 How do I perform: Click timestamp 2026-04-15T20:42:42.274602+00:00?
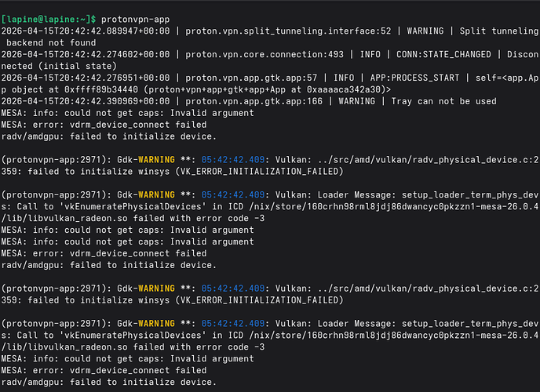point(86,54)
